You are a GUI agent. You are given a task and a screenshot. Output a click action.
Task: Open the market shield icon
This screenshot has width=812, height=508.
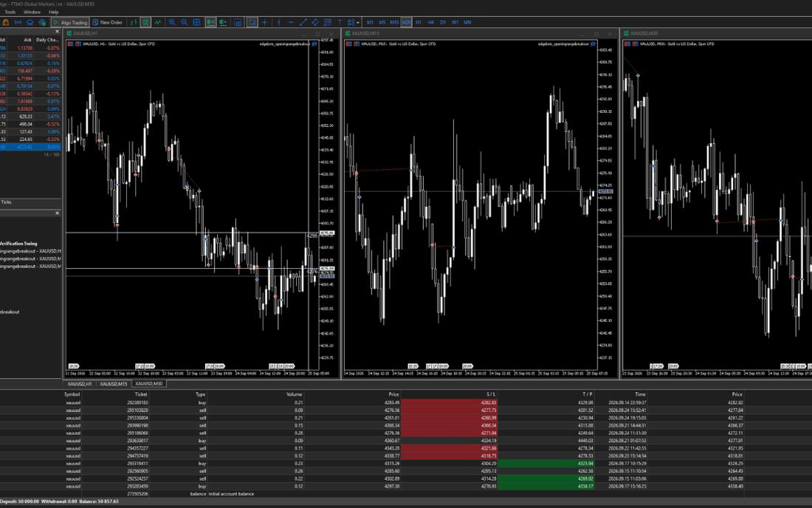[x=43, y=22]
